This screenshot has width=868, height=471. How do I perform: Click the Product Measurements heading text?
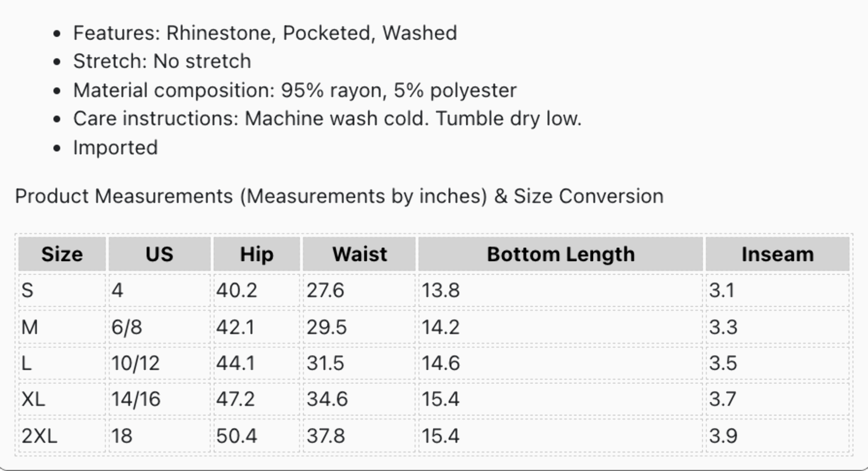339,196
